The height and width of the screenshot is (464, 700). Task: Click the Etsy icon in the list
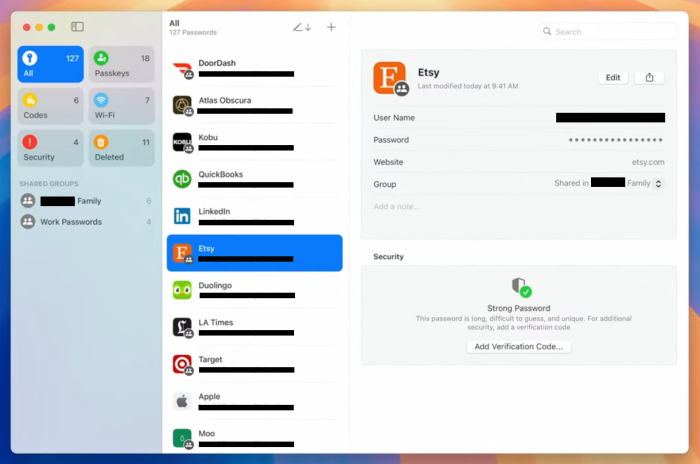pyautogui.click(x=182, y=253)
